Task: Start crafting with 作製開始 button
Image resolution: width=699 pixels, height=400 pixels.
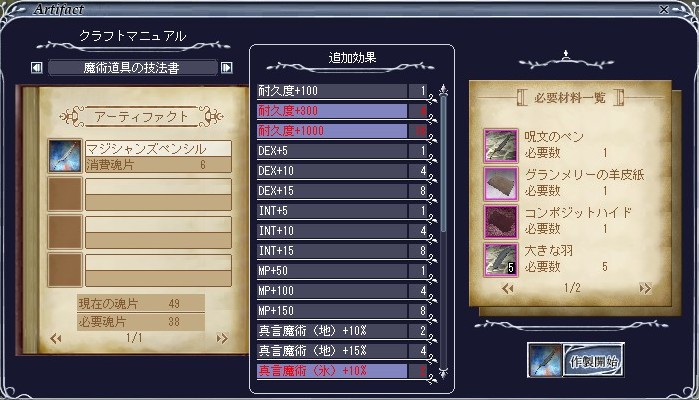Action: point(593,360)
